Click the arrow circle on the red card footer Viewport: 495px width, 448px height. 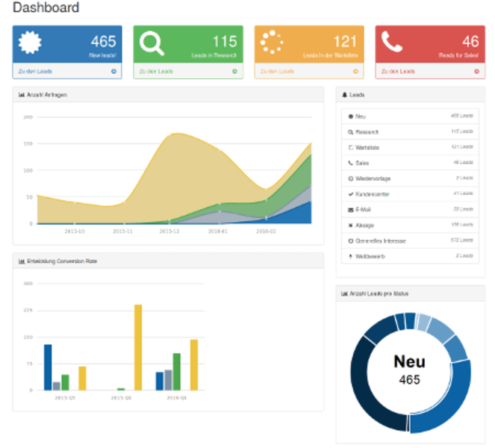pyautogui.click(x=476, y=72)
